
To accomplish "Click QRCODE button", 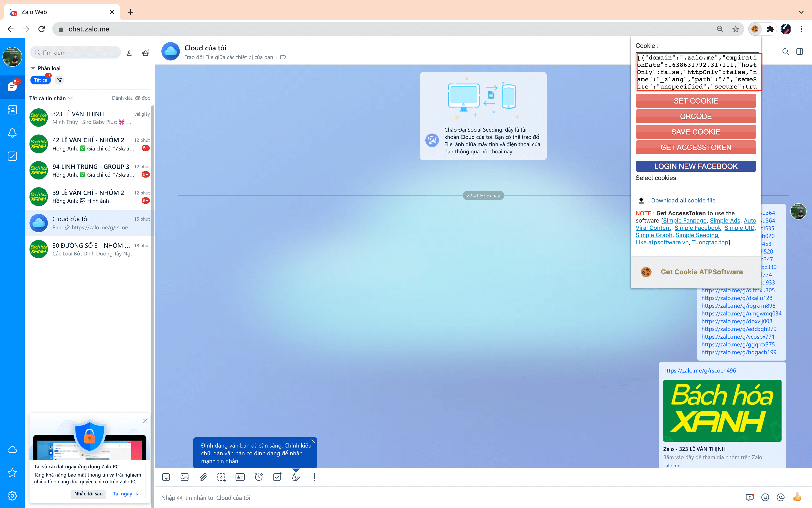I will point(696,116).
